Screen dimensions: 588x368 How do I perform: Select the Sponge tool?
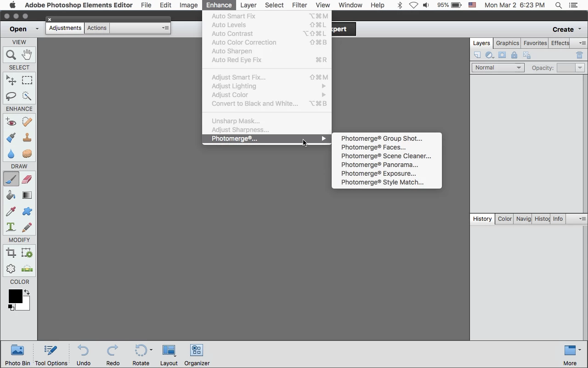pyautogui.click(x=27, y=154)
